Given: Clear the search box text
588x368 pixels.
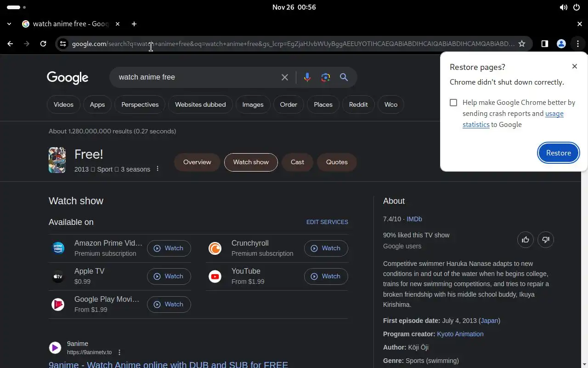Looking at the screenshot, I should click(285, 77).
